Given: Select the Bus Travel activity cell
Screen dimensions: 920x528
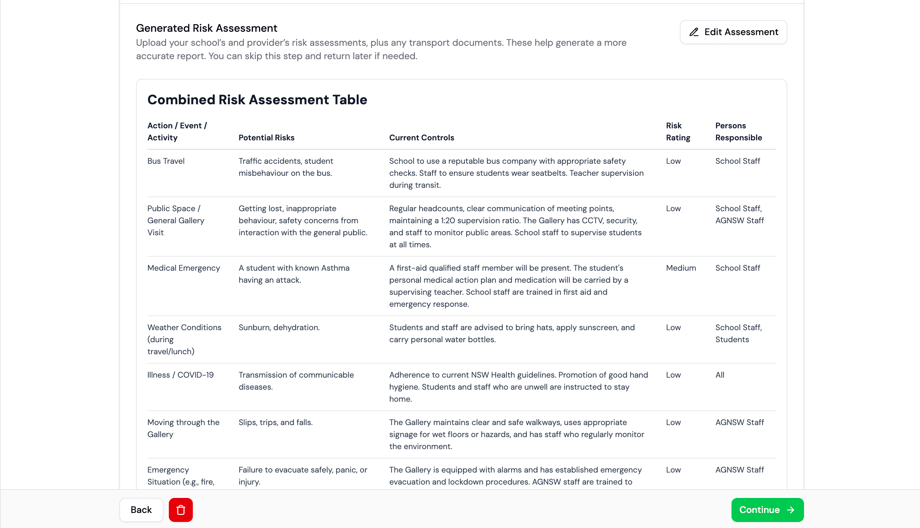Looking at the screenshot, I should (x=166, y=161).
